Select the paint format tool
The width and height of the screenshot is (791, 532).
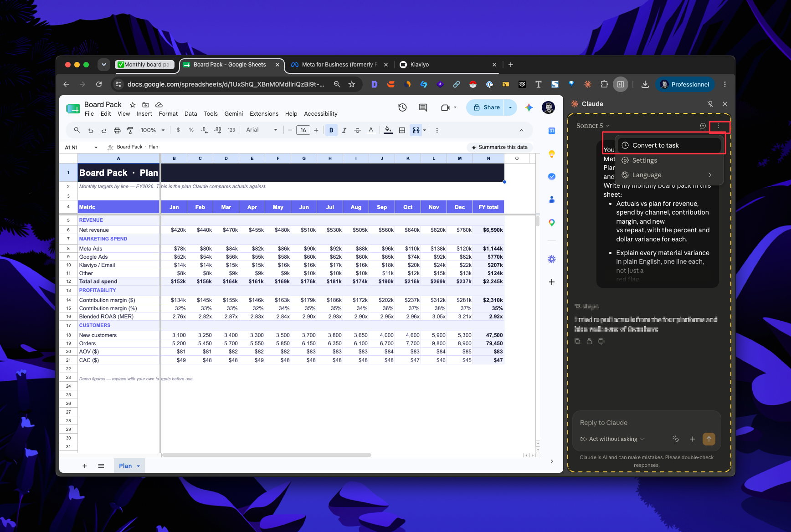(x=130, y=130)
